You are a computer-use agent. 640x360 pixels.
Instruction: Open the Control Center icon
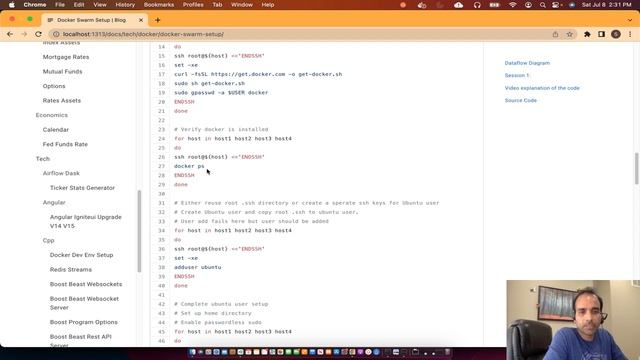point(556,5)
